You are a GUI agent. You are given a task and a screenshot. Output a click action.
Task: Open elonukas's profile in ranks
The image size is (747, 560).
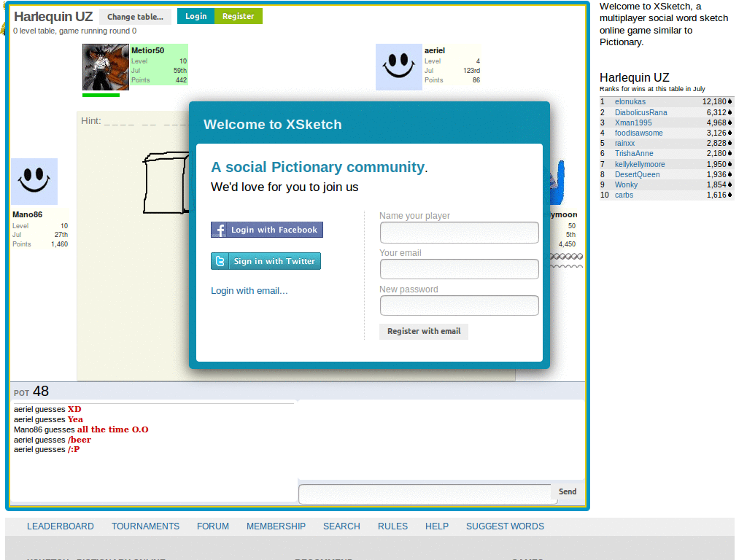[630, 101]
